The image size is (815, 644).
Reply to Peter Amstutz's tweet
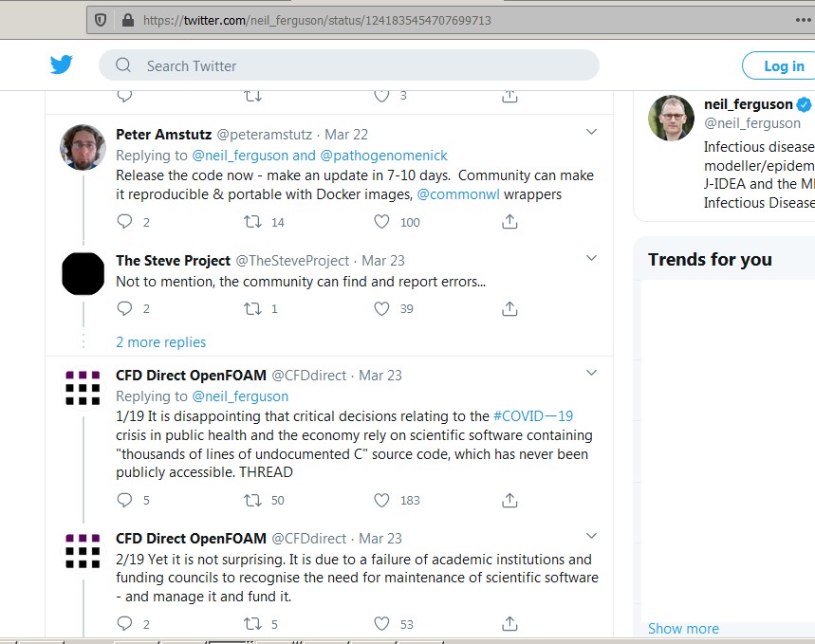pos(124,222)
